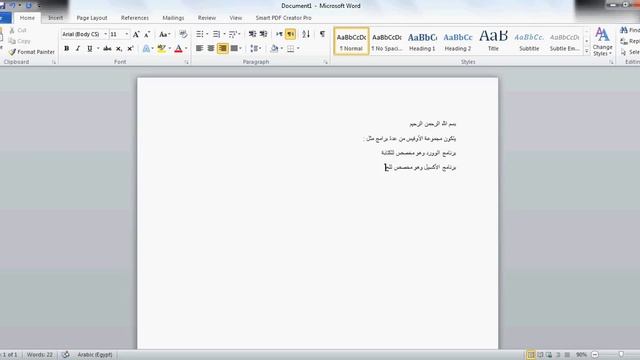The width and height of the screenshot is (640, 360).
Task: Click the Multilevel List icon
Action: click(x=234, y=34)
